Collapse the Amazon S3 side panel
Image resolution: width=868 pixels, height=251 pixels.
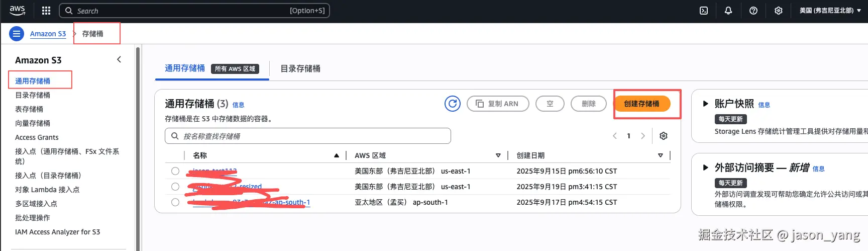pyautogui.click(x=119, y=59)
